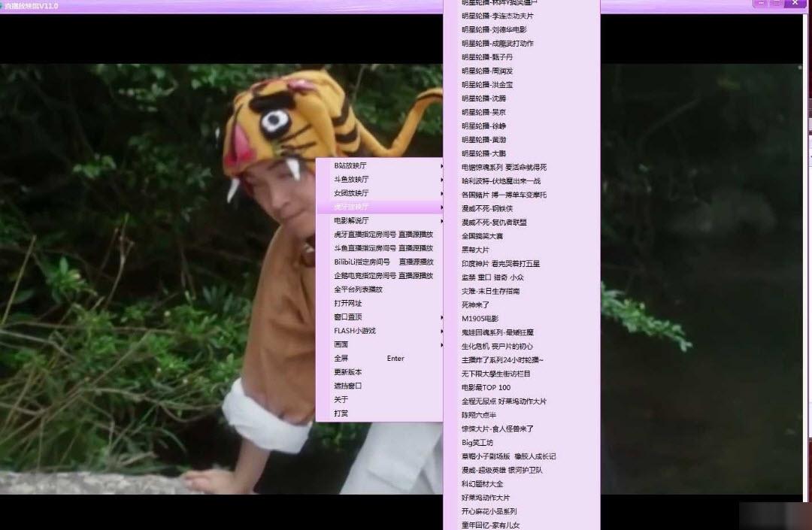Image resolution: width=812 pixels, height=530 pixels.
Task: Play 明星轮播-李连杰功夫片
Action: point(522,16)
